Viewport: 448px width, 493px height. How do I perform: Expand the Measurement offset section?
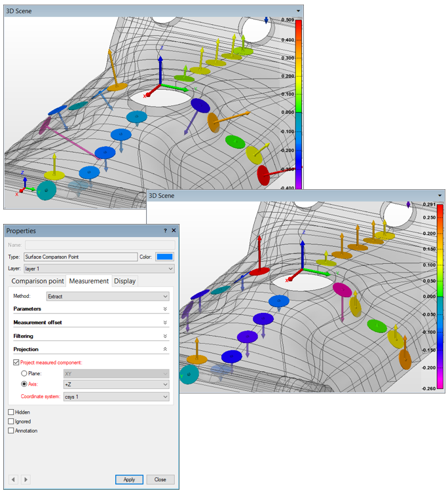coord(165,322)
